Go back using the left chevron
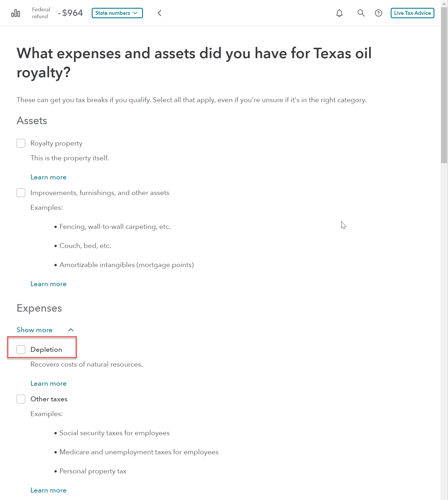Image resolution: width=448 pixels, height=500 pixels. 159,13
